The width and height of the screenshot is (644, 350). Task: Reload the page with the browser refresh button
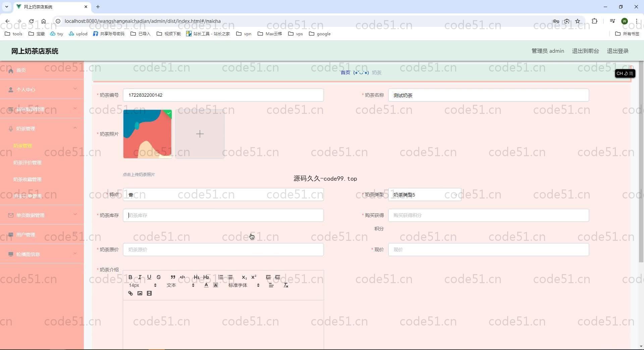(31, 21)
